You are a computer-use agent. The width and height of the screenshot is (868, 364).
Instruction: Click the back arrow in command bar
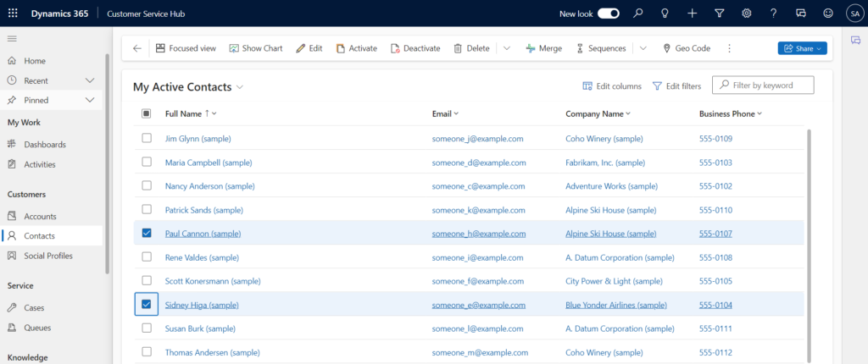(137, 48)
